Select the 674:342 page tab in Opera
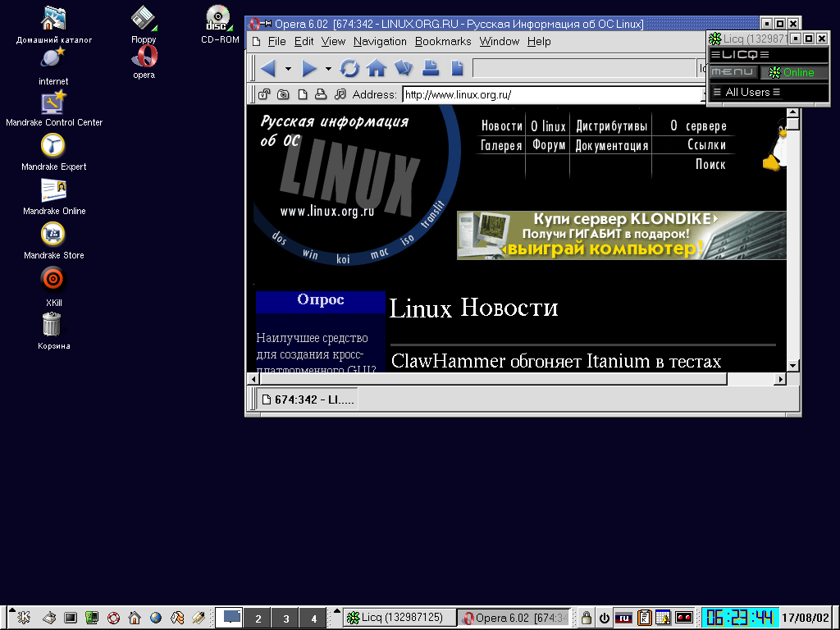840x630 pixels. coord(307,399)
